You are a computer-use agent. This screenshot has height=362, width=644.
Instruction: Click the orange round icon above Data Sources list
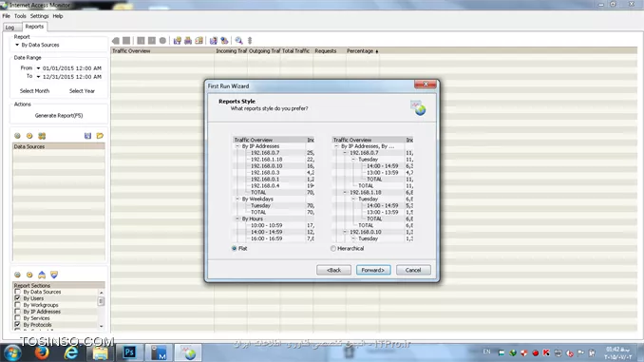29,136
